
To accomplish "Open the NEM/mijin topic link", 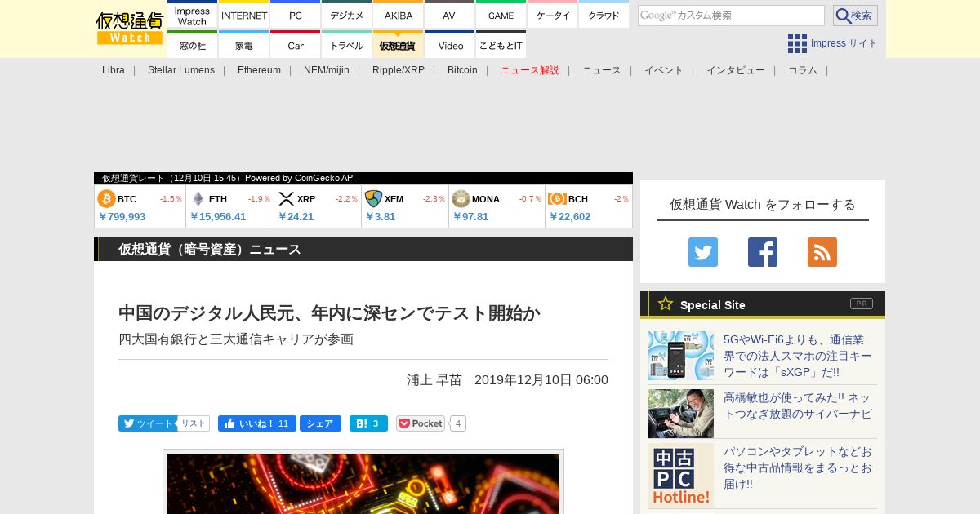I will [327, 70].
